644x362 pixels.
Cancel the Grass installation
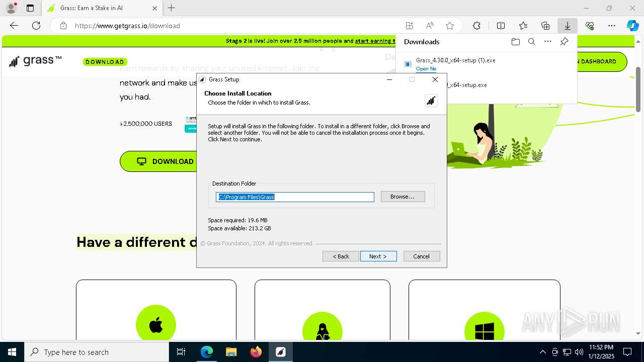(x=422, y=256)
